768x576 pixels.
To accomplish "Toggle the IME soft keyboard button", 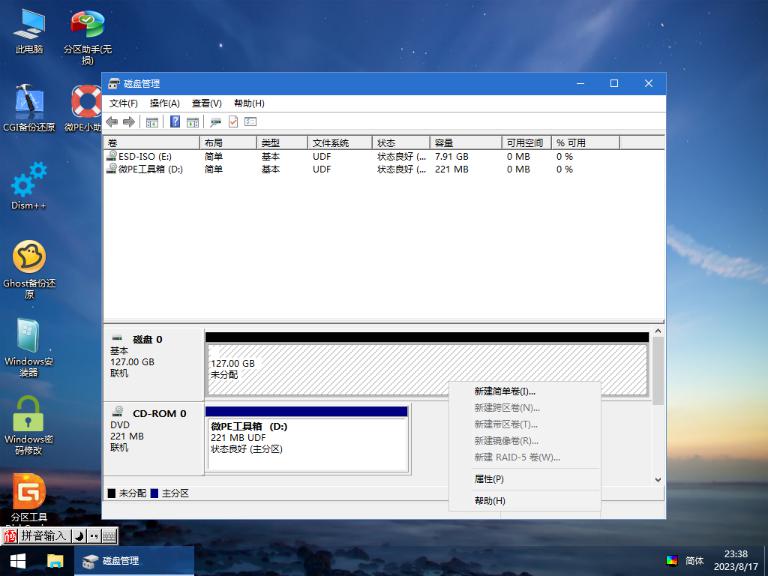I will [110, 536].
